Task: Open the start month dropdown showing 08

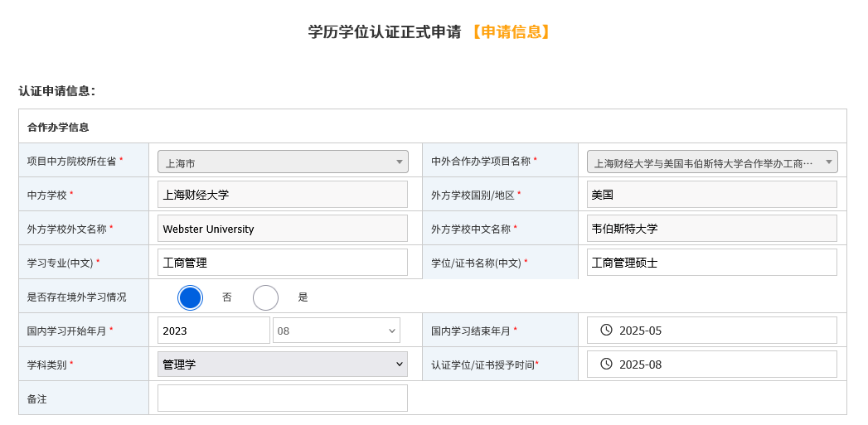Action: [337, 331]
